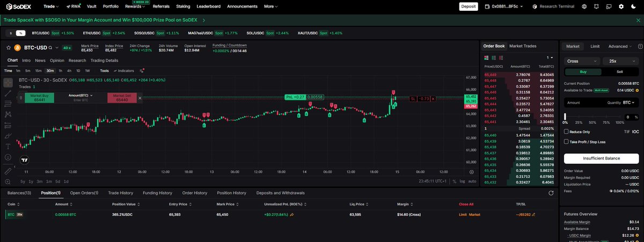Image resolution: width=644 pixels, height=242 pixels.
Task: Add BTC-USD to favorites star
Action: (10, 47)
